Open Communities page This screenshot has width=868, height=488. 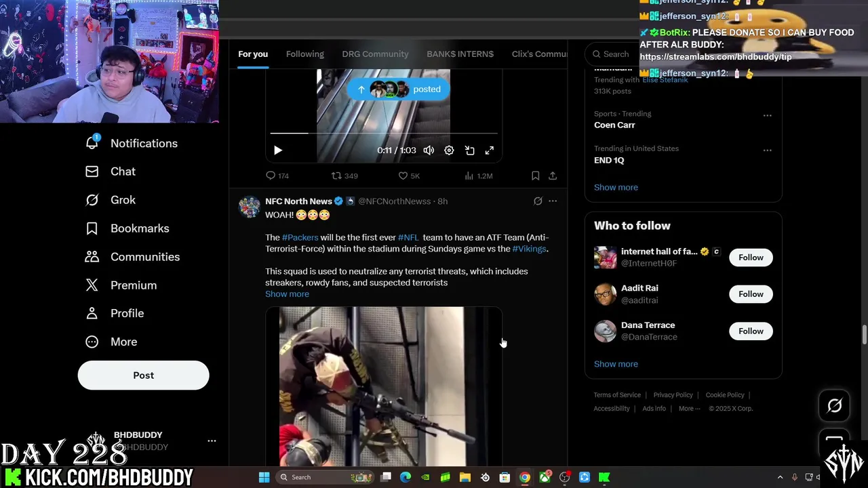click(x=132, y=257)
